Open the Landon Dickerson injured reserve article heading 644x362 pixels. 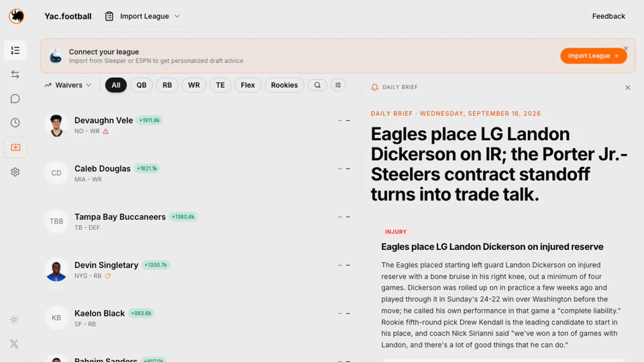(492, 247)
